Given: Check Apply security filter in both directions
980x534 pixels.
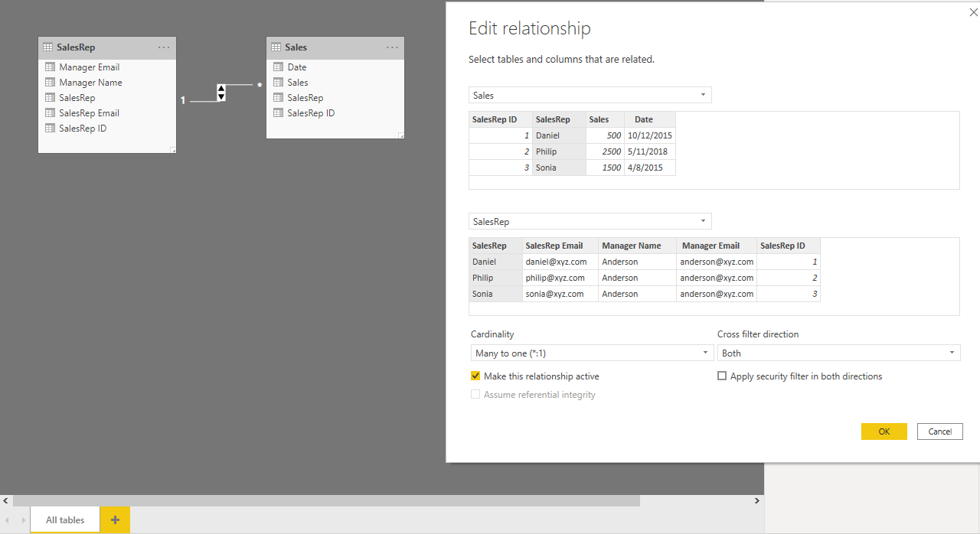Looking at the screenshot, I should [722, 376].
